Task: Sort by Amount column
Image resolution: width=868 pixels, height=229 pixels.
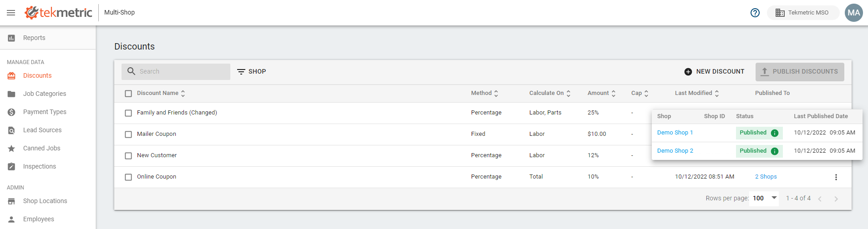Action: click(602, 93)
